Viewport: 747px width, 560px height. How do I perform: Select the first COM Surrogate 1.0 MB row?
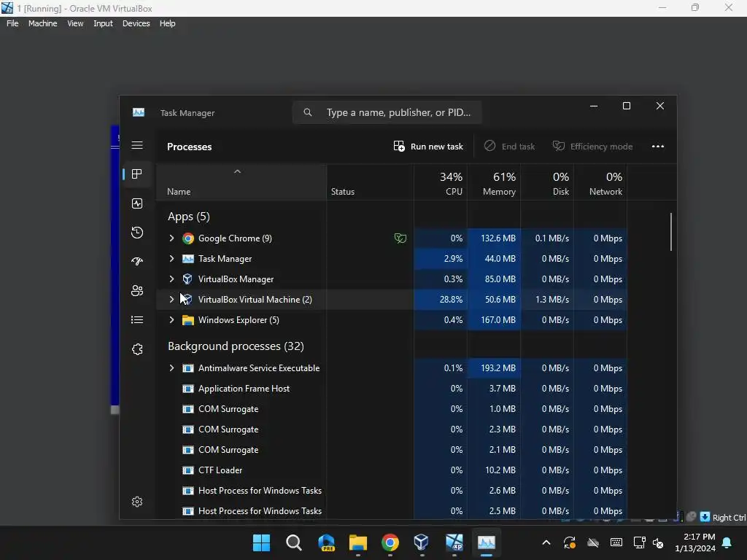(x=392, y=409)
